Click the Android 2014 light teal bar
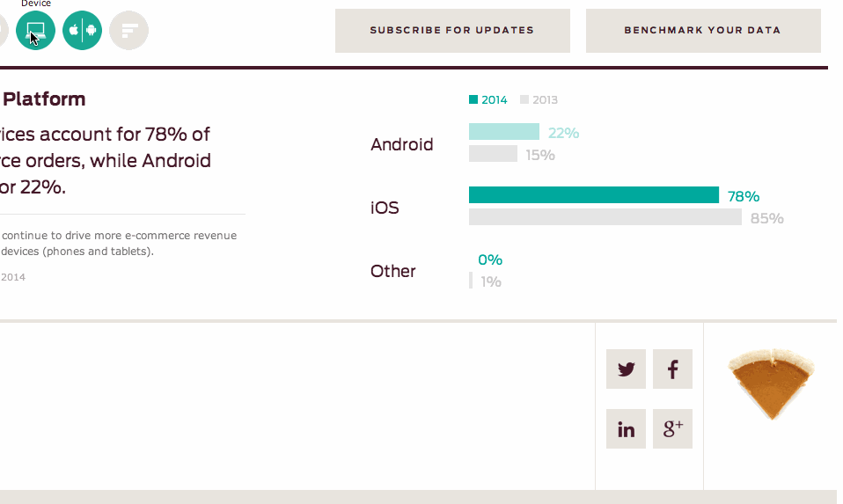Viewport: 843px width, 504px height. coord(503,132)
